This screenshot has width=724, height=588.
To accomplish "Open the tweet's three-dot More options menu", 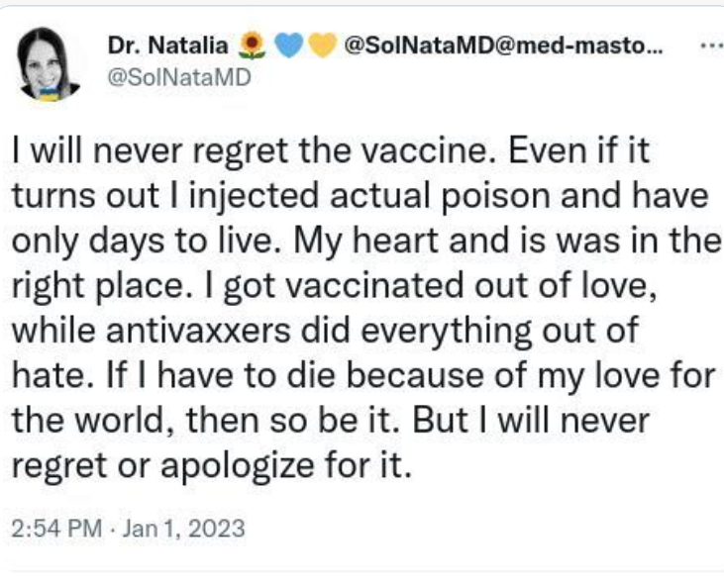I will [710, 46].
